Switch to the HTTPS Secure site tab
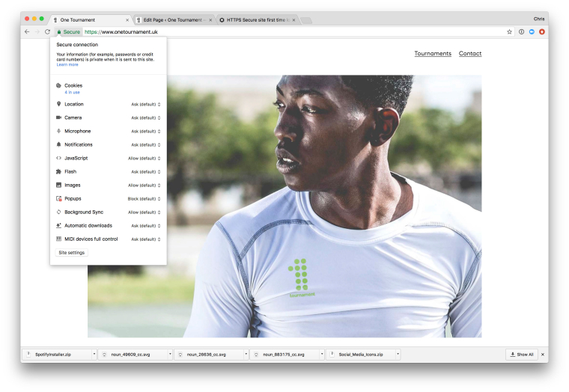 tap(256, 19)
